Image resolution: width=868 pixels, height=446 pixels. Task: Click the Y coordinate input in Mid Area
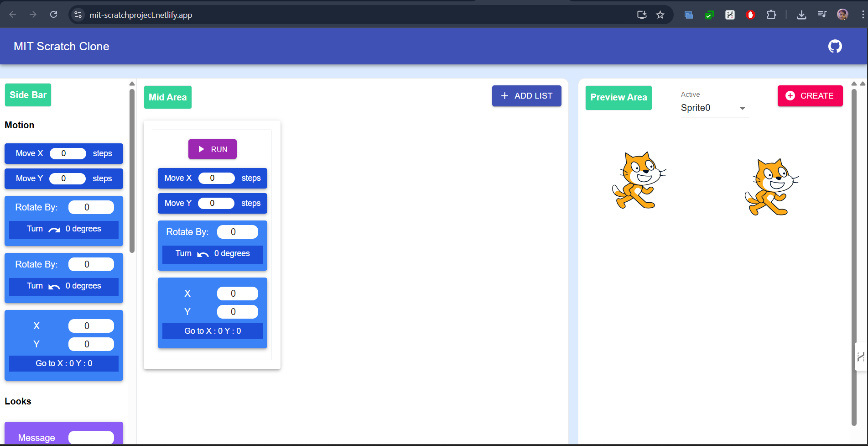(x=238, y=312)
